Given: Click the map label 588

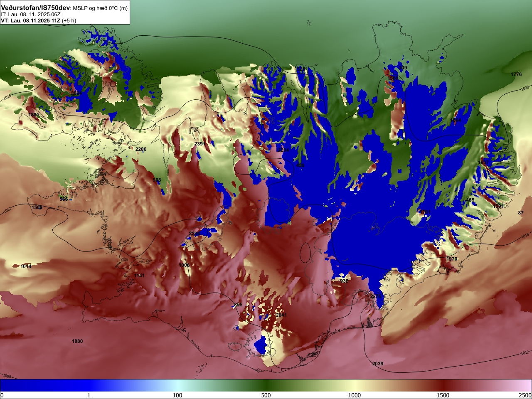Looking at the screenshot, I should (x=157, y=180).
